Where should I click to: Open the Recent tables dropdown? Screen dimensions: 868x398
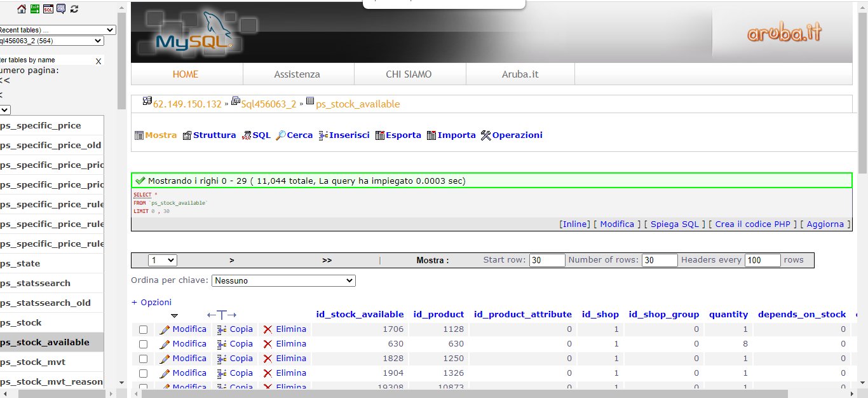[57, 30]
